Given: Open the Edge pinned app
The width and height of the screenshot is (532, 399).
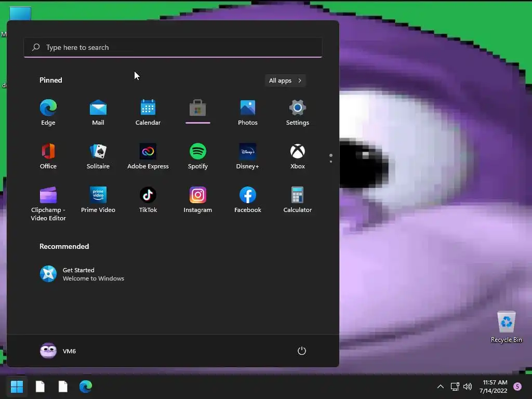Looking at the screenshot, I should (48, 113).
